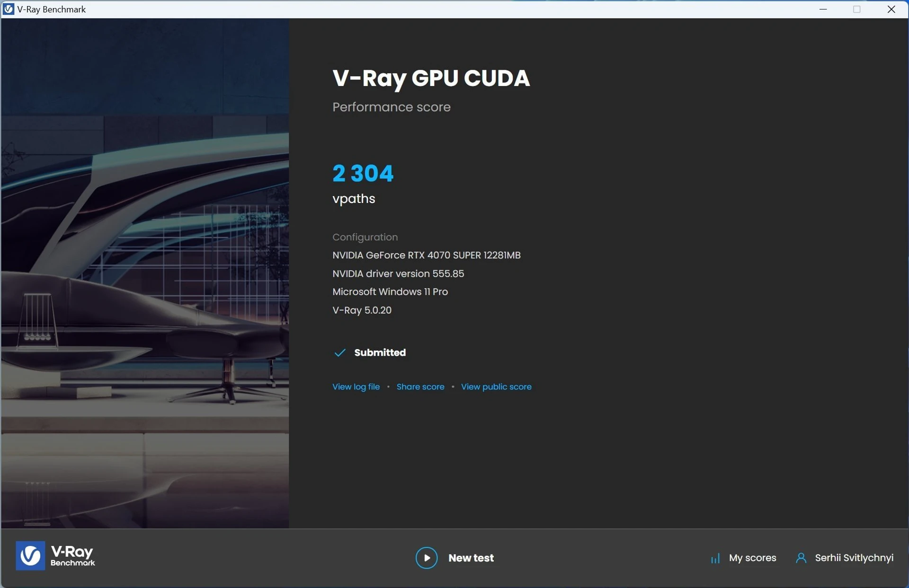Click the Share score link
909x588 pixels.
420,386
